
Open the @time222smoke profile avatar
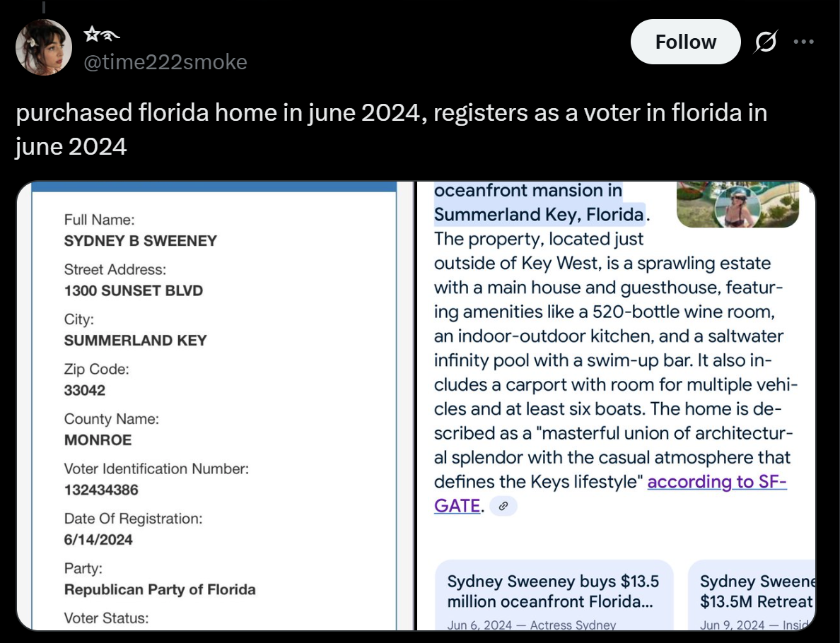(x=44, y=47)
